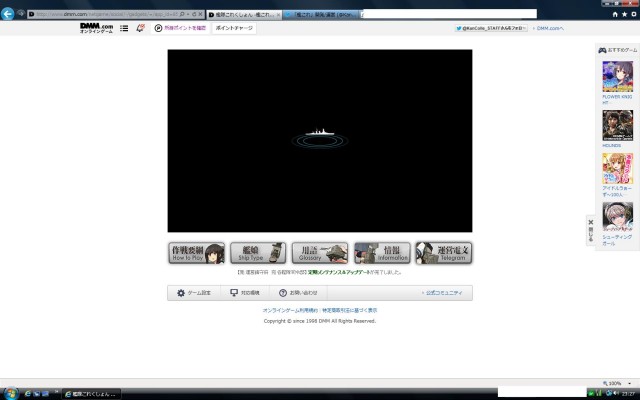Close the 艦隊これくしょん tab
This screenshot has height=400, width=640.
(x=278, y=15)
